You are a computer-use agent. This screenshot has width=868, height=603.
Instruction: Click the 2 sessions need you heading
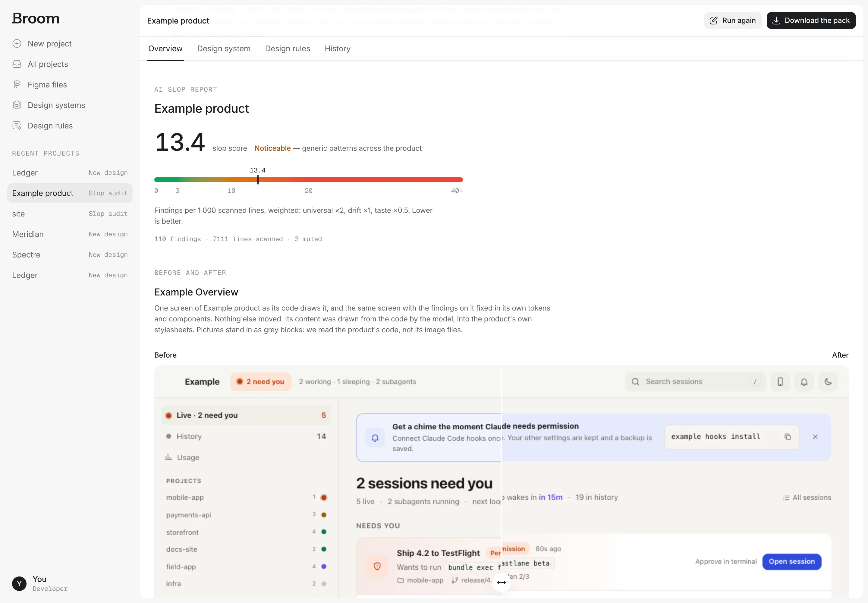[x=424, y=483]
